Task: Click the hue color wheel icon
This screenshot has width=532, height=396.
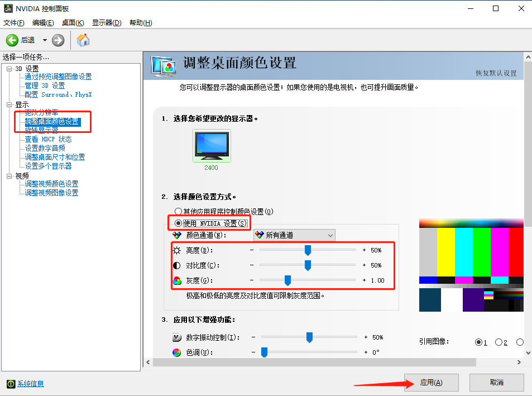Action: point(176,352)
